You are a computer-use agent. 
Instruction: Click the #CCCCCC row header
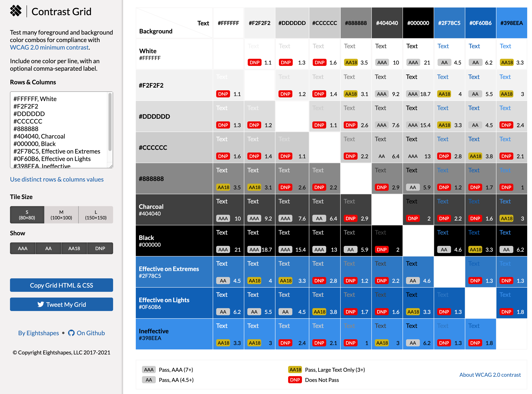(x=174, y=147)
